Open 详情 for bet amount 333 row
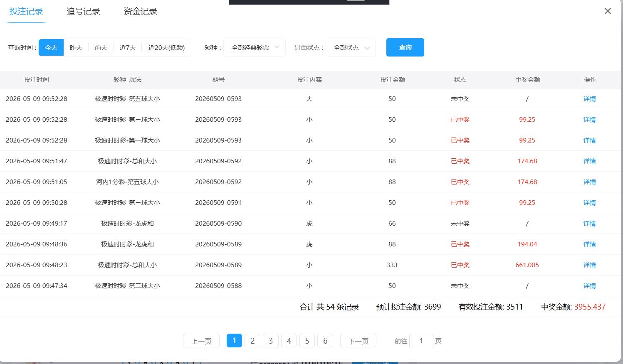Viewport: 623px width, 364px height. pos(589,265)
